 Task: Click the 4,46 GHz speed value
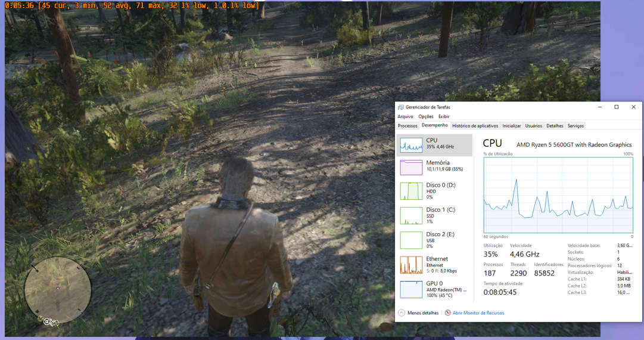(524, 254)
